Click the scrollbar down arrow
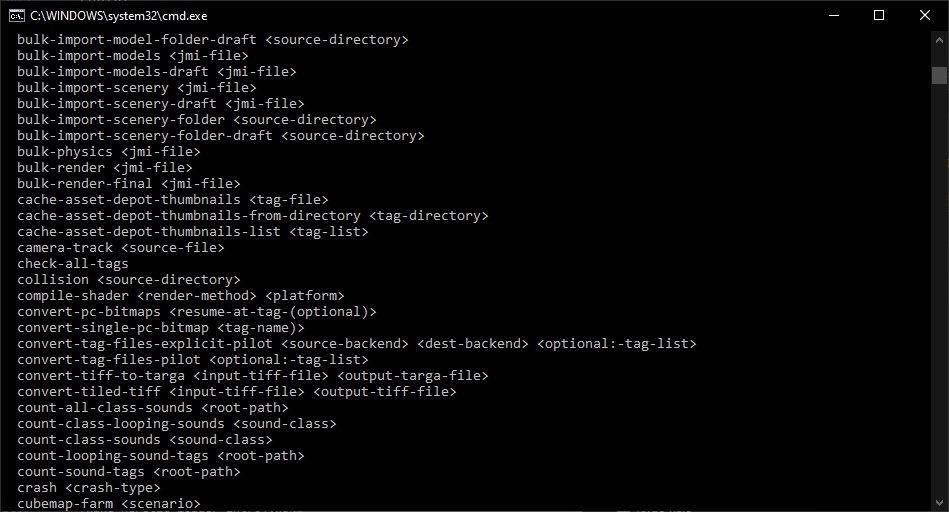 pyautogui.click(x=939, y=502)
